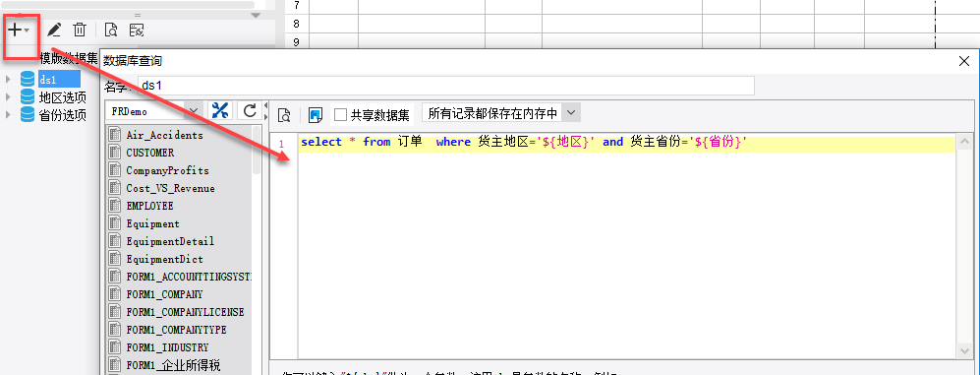Viewport: 980px width, 375px height.
Task: Expand the 地区选项 dataset node
Action: (8, 97)
